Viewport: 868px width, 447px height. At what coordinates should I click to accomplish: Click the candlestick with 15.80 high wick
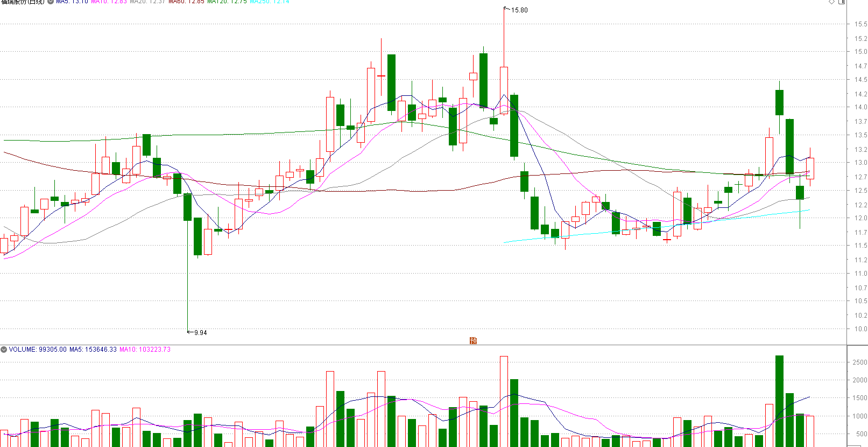(x=504, y=90)
